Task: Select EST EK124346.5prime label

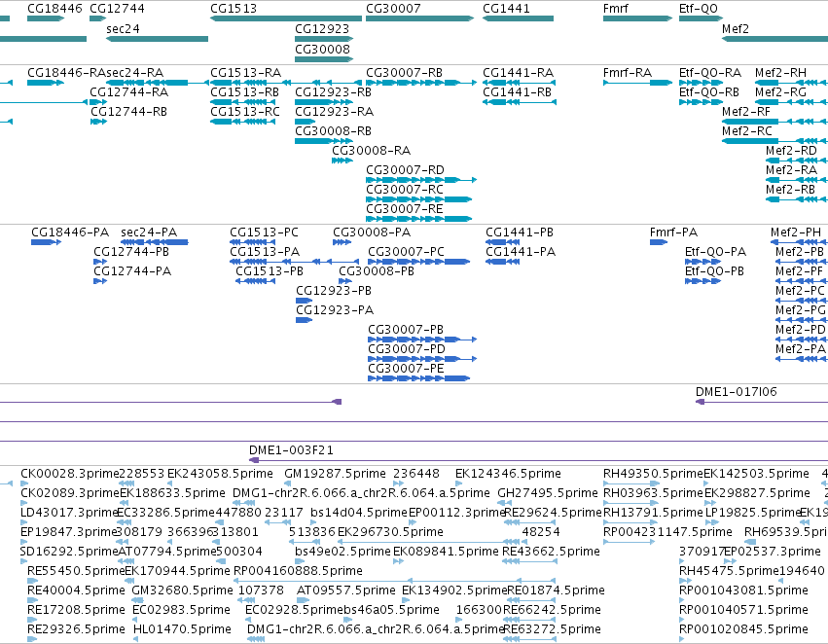Action: [508, 474]
